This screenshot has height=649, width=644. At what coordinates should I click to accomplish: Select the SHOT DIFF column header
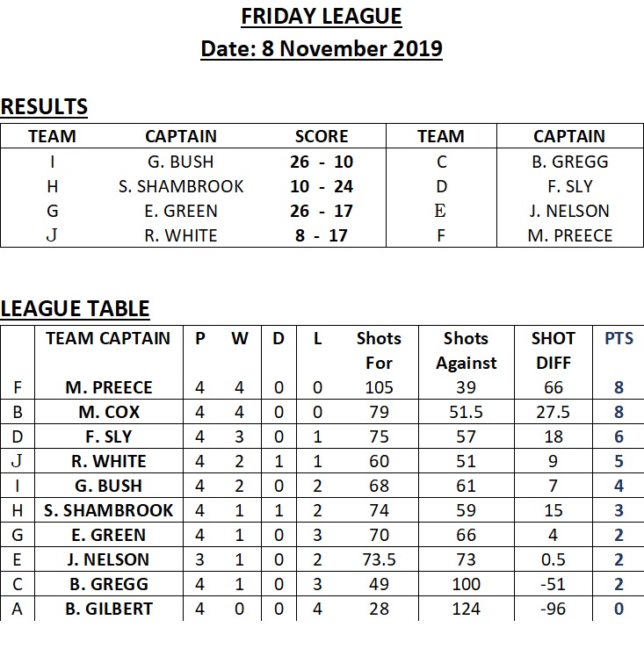pyautogui.click(x=554, y=350)
